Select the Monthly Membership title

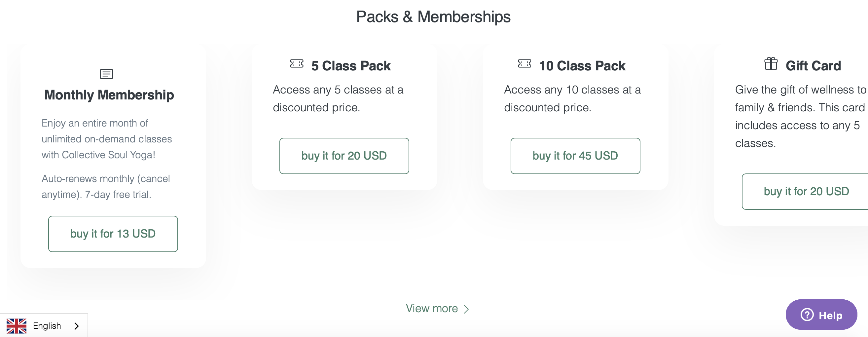109,95
